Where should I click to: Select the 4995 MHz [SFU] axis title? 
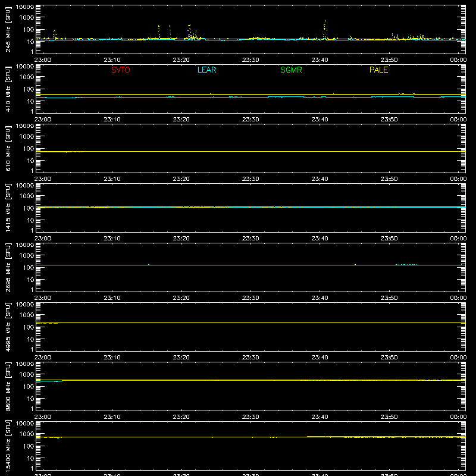pos(8,327)
